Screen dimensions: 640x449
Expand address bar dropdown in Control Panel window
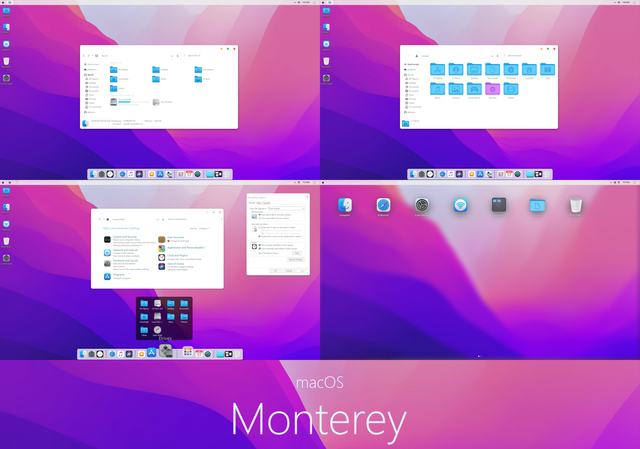(157, 220)
